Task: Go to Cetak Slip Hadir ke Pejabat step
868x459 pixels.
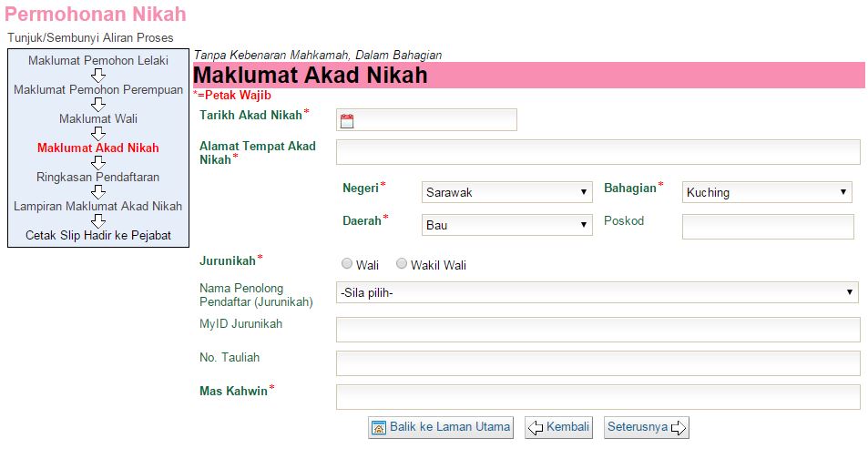Action: click(98, 235)
